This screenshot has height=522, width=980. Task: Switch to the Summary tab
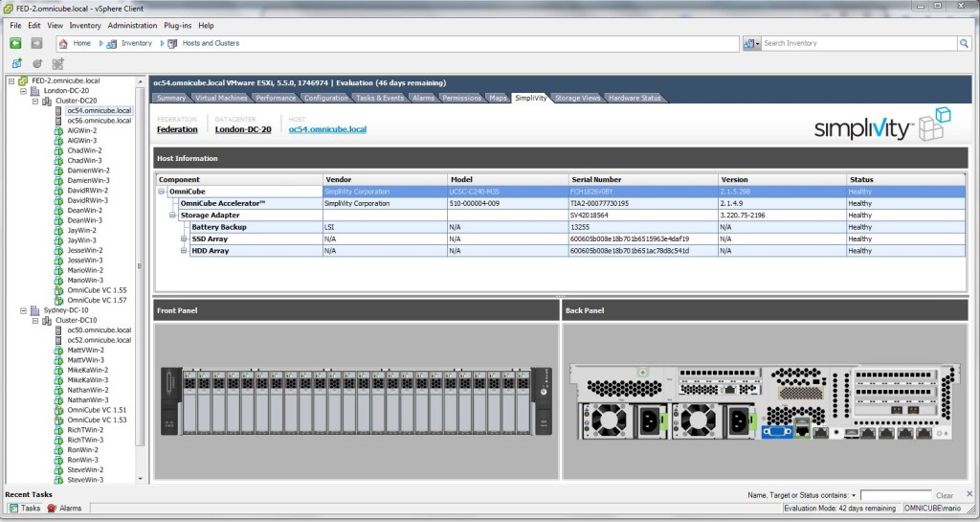click(170, 98)
